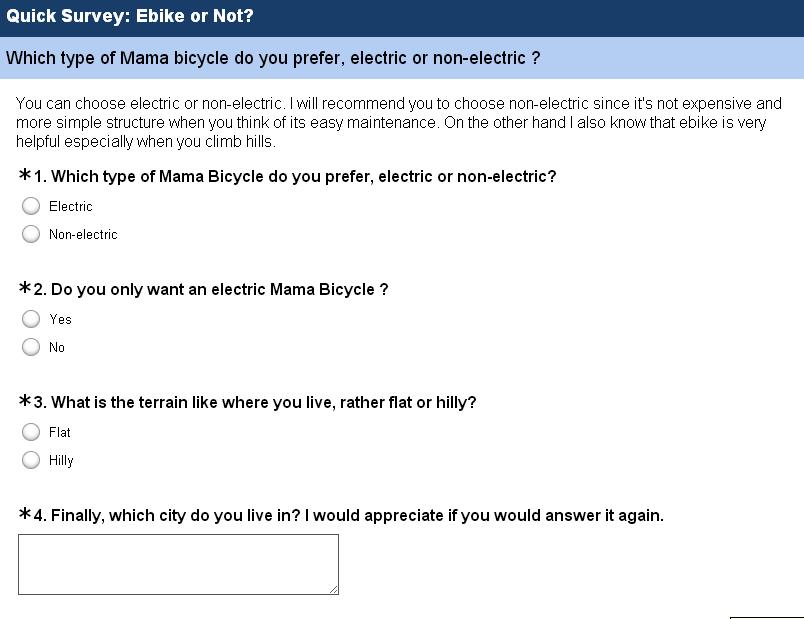Screen dimensions: 804x619
Task: Click the question 3 text about terrain
Action: 263,403
